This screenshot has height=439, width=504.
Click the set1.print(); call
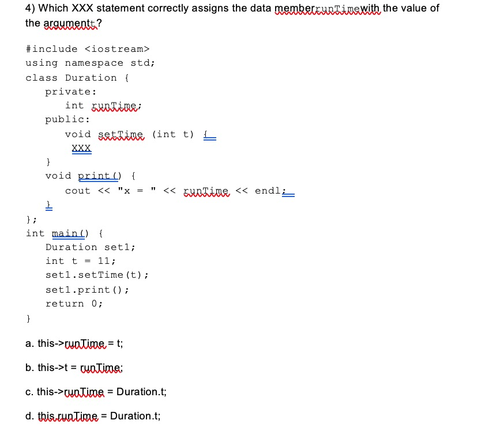[87, 290]
